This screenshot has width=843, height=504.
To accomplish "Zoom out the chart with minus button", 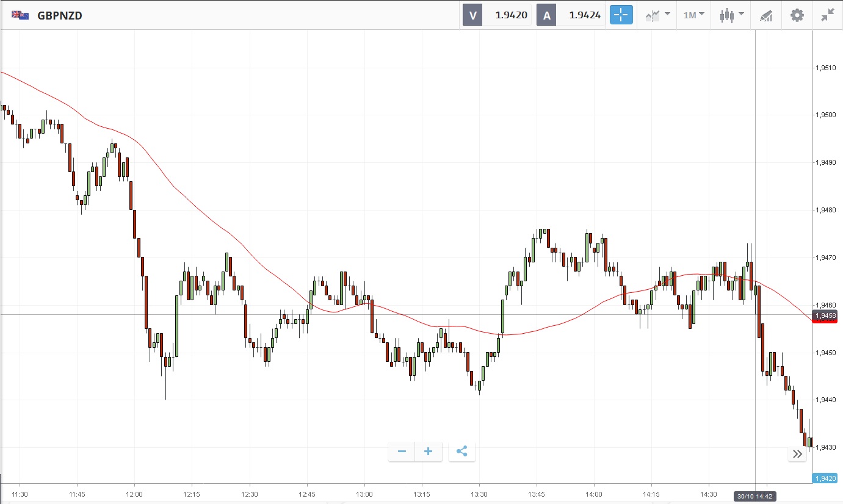I will click(x=402, y=452).
